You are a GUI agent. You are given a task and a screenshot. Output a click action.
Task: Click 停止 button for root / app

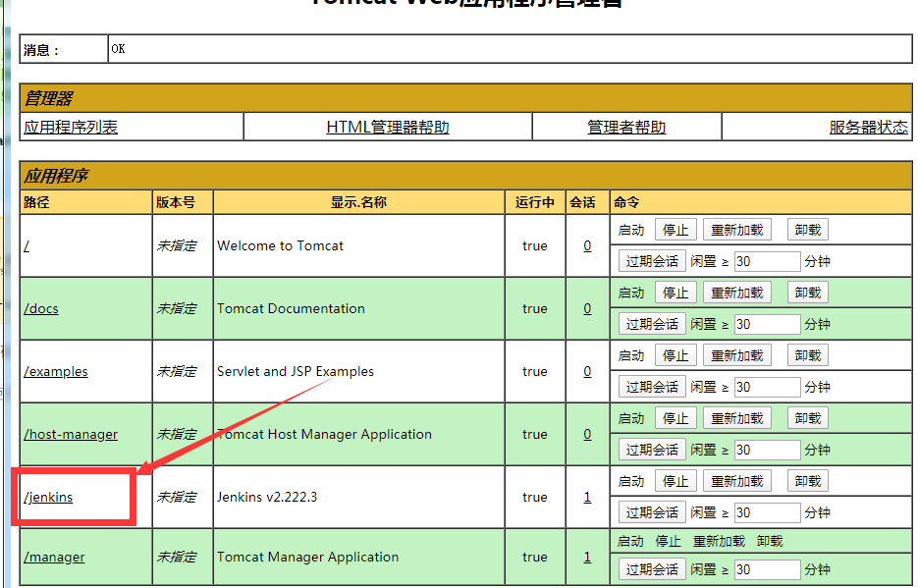(x=675, y=230)
